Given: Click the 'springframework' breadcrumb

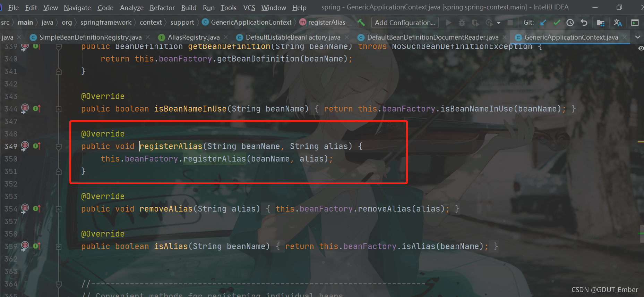Looking at the screenshot, I should [x=106, y=23].
